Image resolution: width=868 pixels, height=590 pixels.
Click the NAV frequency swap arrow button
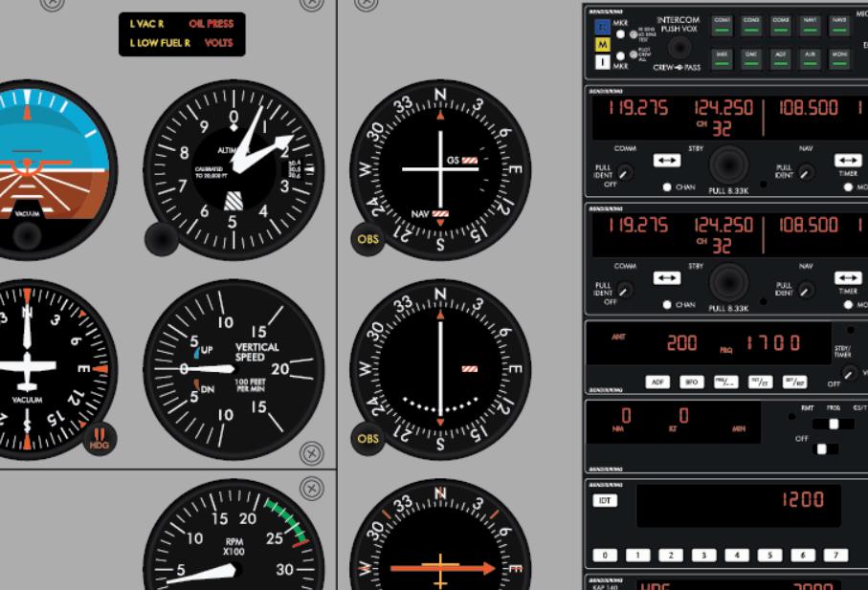tap(849, 161)
